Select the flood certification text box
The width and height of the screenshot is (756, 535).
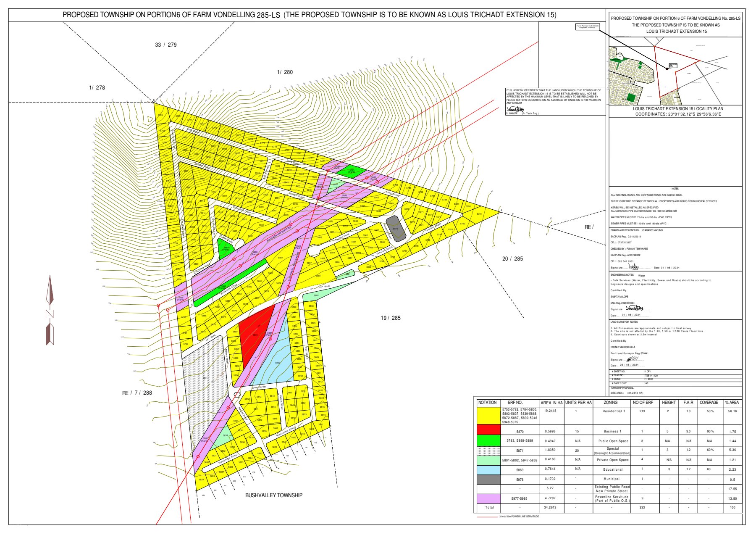pyautogui.click(x=554, y=101)
